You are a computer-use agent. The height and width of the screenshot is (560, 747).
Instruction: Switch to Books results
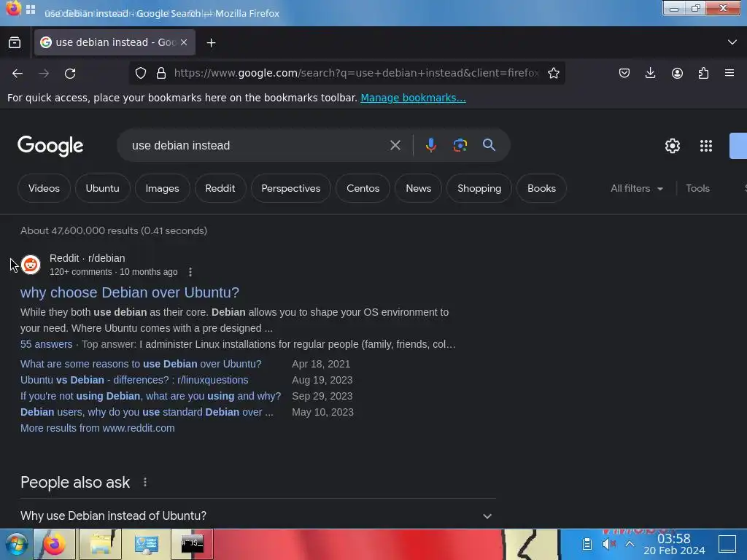pyautogui.click(x=541, y=188)
